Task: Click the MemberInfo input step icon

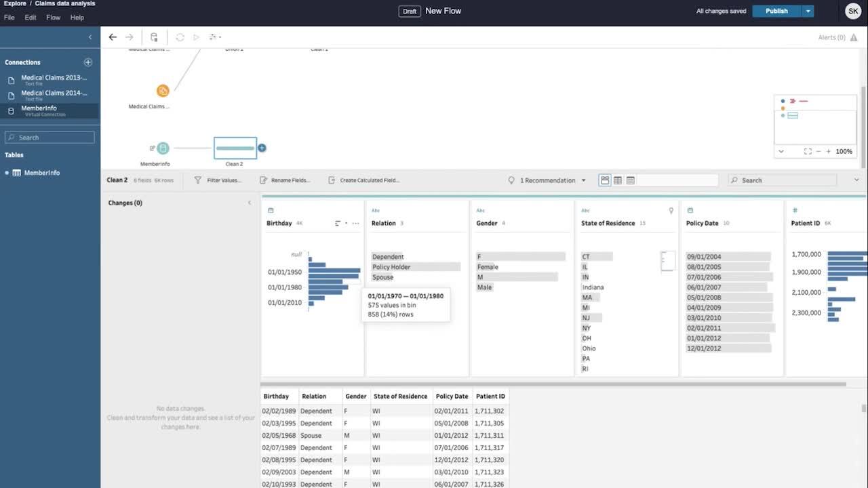Action: coord(163,148)
